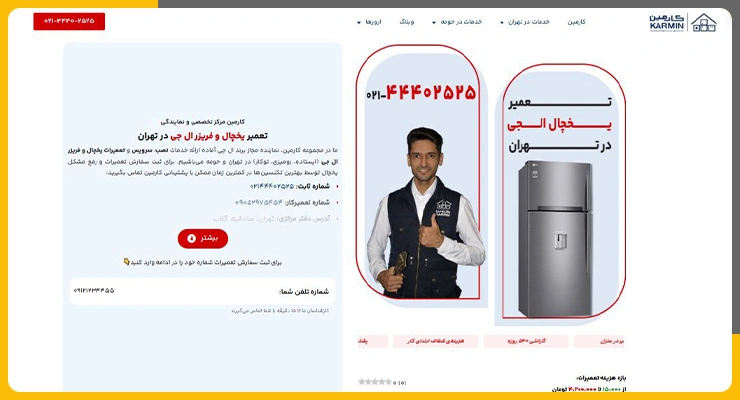
Task: Select the گارانتی ۵۳۰ روزه tag
Action: tap(526, 341)
